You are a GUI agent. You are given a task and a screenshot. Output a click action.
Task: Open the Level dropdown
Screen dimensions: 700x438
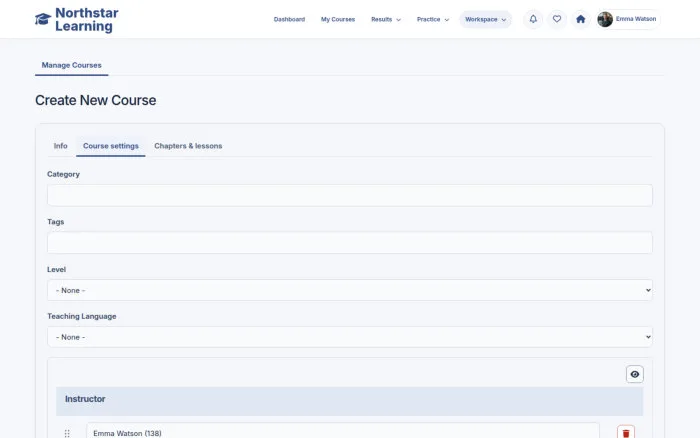[350, 290]
